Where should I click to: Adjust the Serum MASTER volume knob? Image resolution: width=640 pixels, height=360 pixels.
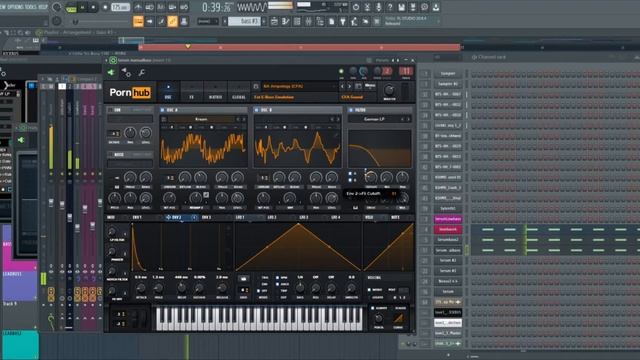click(x=389, y=91)
